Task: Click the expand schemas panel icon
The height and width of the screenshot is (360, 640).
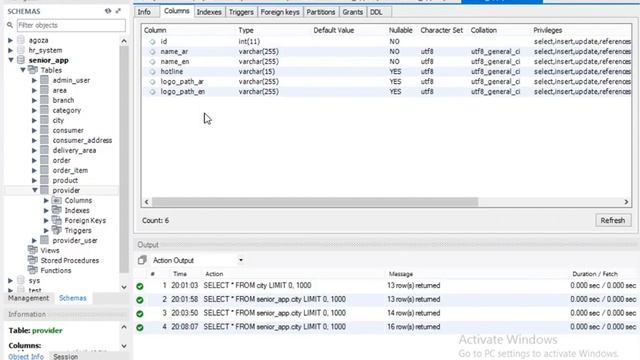Action: 118,11
